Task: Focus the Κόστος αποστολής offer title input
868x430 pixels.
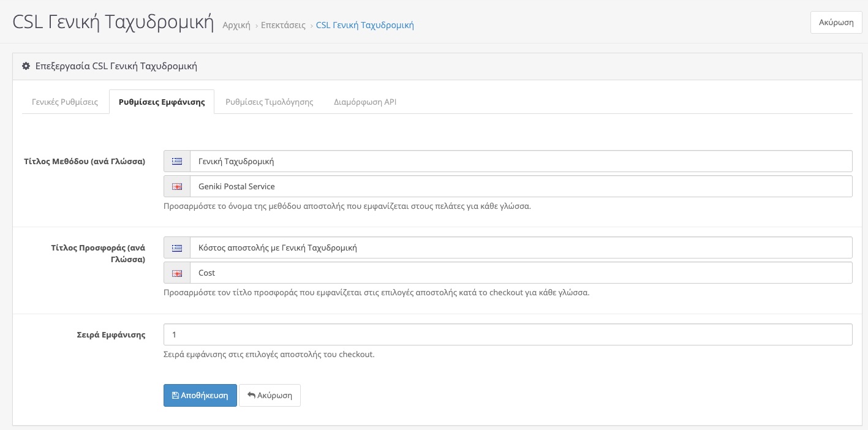Action: coord(521,248)
